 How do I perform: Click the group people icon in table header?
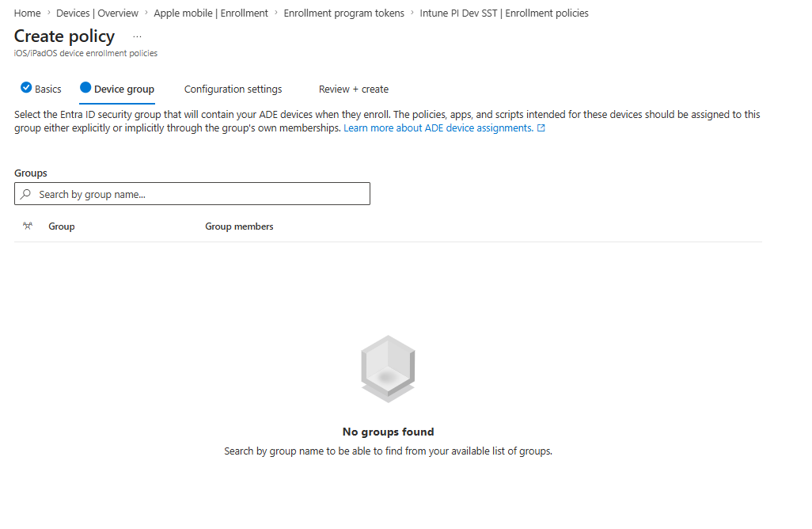point(28,226)
